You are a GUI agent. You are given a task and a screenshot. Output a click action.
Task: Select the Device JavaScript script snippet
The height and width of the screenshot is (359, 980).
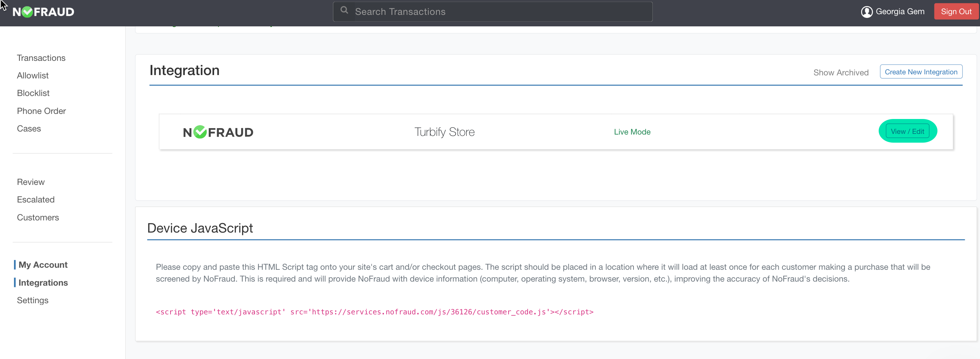point(375,312)
